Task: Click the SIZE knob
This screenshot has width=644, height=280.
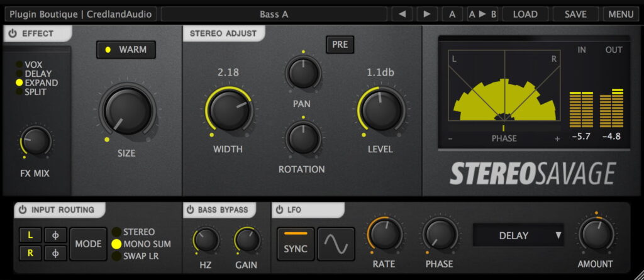Action: point(128,111)
